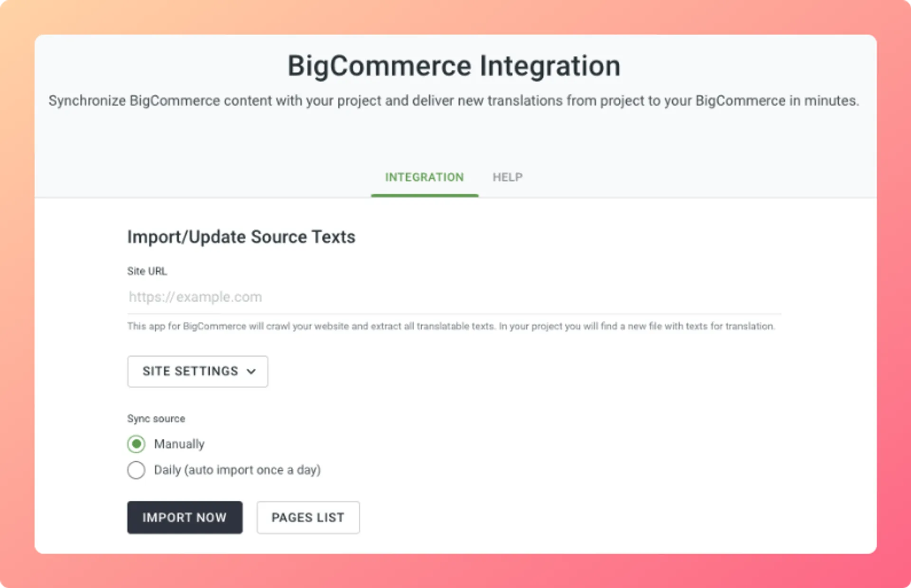
Task: Click the Synchronize BigCommerce content subtitle
Action: coord(454,101)
